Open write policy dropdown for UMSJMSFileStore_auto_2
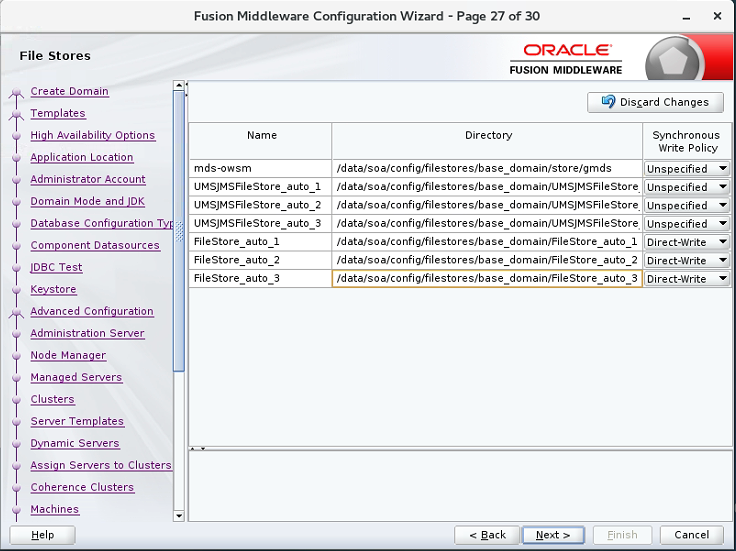Viewport: 736px width, 551px height. 687,205
